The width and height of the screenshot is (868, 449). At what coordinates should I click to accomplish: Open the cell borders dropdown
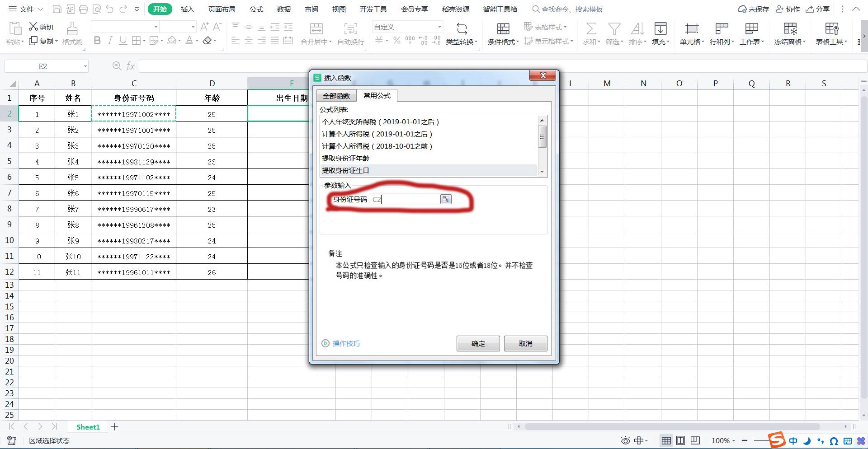click(144, 41)
